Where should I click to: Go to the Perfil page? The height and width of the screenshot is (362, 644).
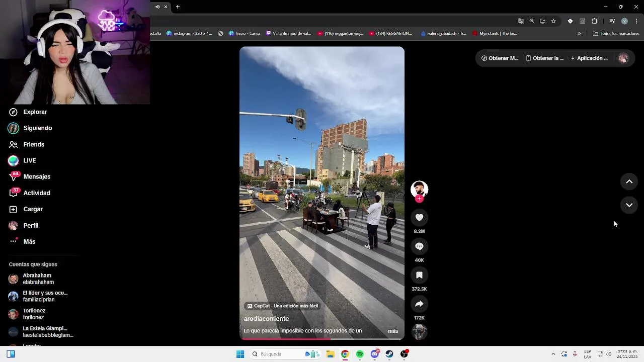[24, 226]
